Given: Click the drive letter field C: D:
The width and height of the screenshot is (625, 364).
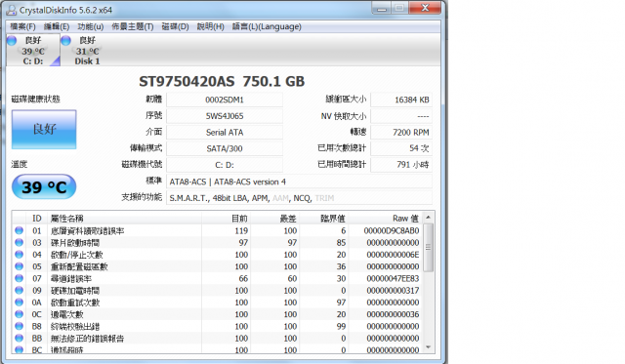Looking at the screenshot, I should (x=225, y=165).
